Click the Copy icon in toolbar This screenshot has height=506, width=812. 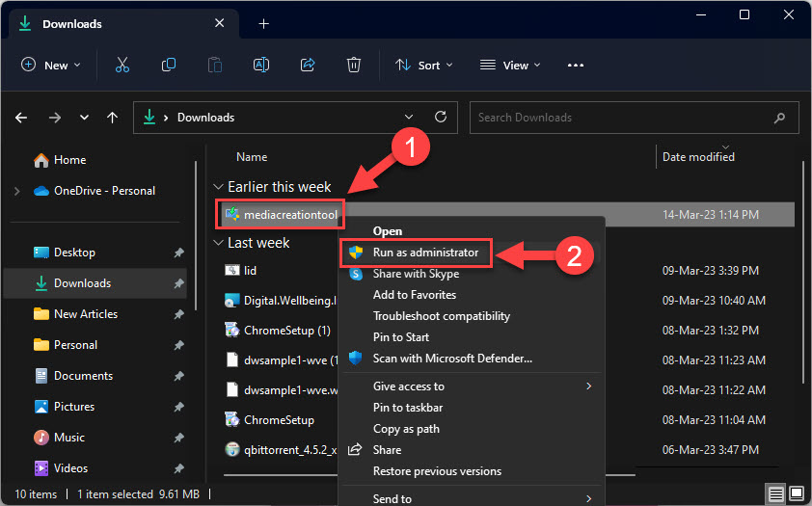[169, 66]
